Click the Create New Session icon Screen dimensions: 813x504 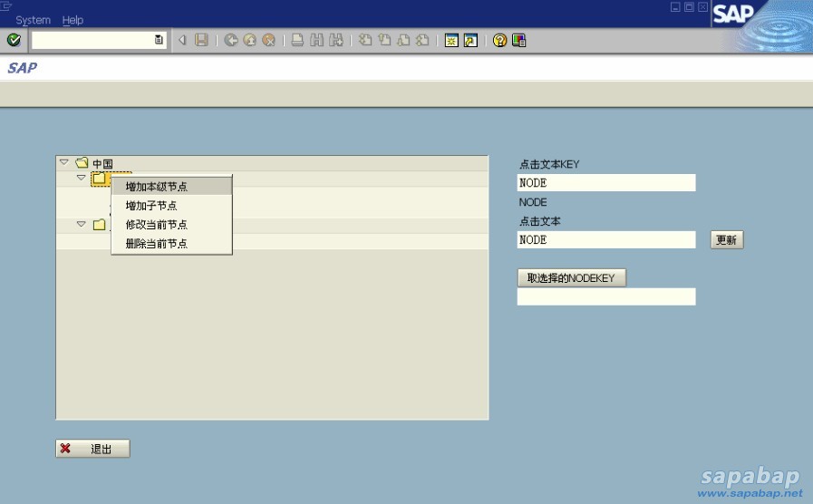[451, 40]
